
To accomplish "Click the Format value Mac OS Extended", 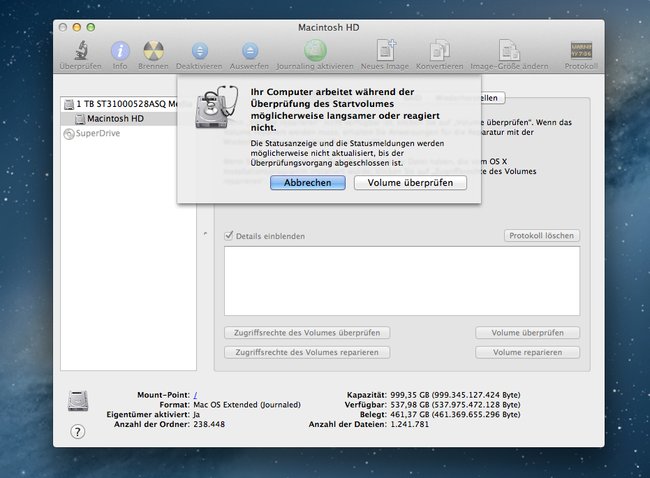I will 247,405.
